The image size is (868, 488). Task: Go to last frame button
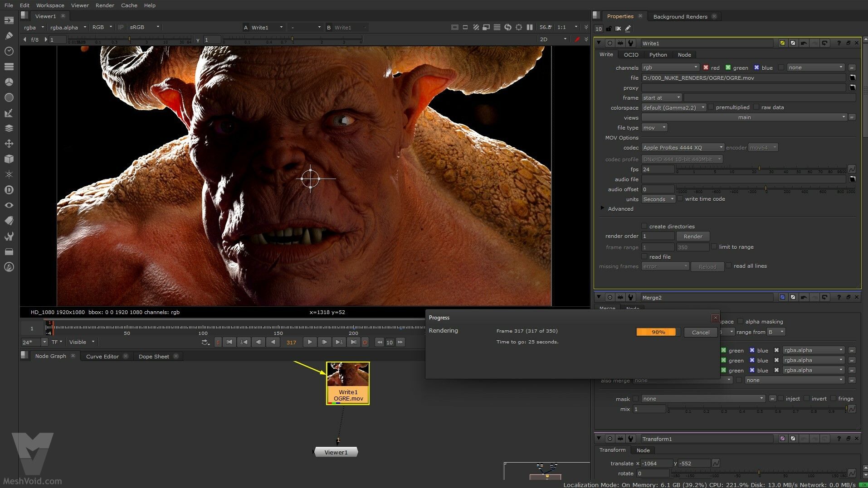pyautogui.click(x=353, y=342)
